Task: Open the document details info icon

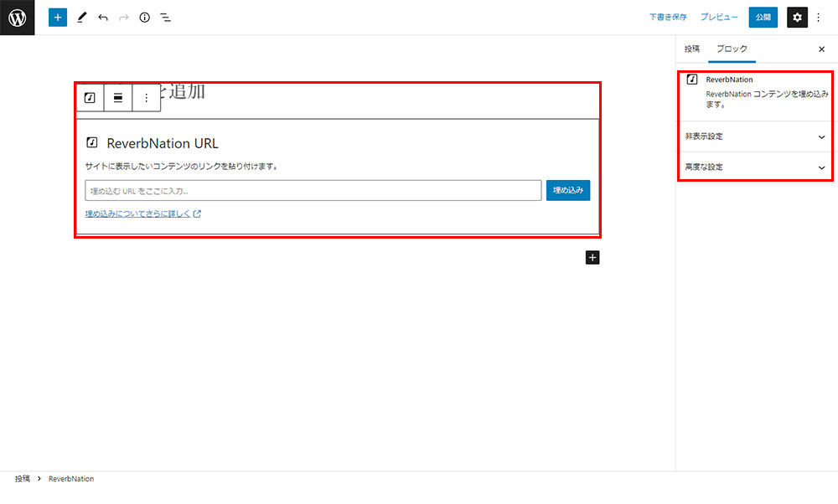Action: pos(144,17)
